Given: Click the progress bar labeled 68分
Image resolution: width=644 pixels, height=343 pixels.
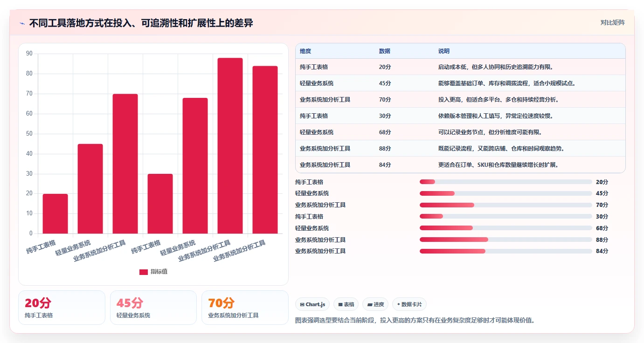Looking at the screenshot, I should (506, 228).
